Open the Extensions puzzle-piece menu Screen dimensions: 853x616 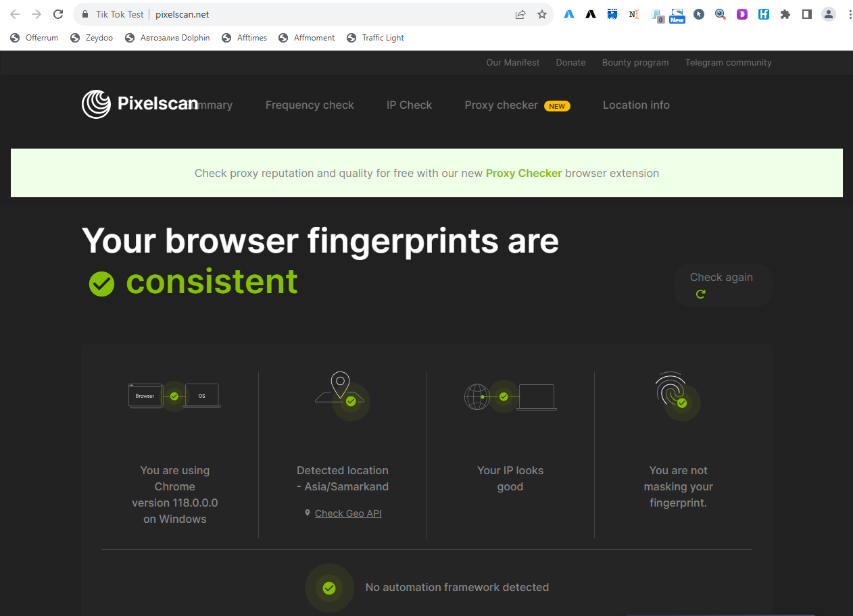(x=785, y=14)
